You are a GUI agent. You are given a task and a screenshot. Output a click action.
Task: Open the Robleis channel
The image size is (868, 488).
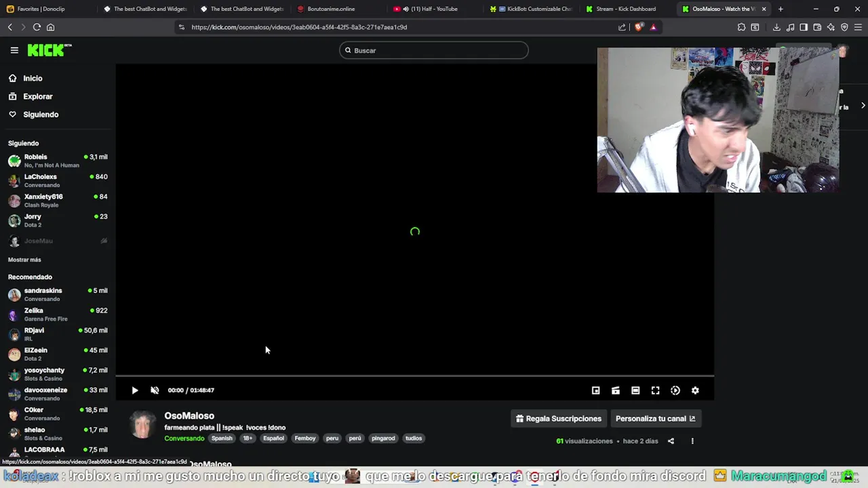click(58, 161)
